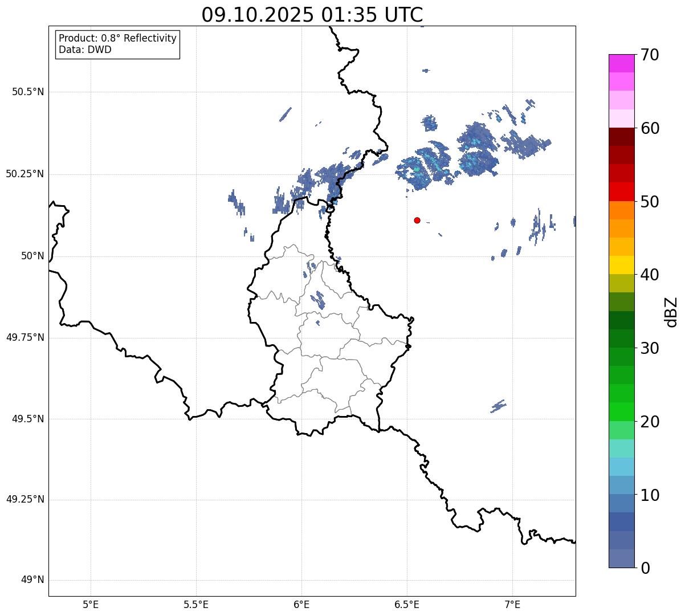The height and width of the screenshot is (616, 685).
Task: Click the 70 tick on the colorbar
Action: [650, 55]
